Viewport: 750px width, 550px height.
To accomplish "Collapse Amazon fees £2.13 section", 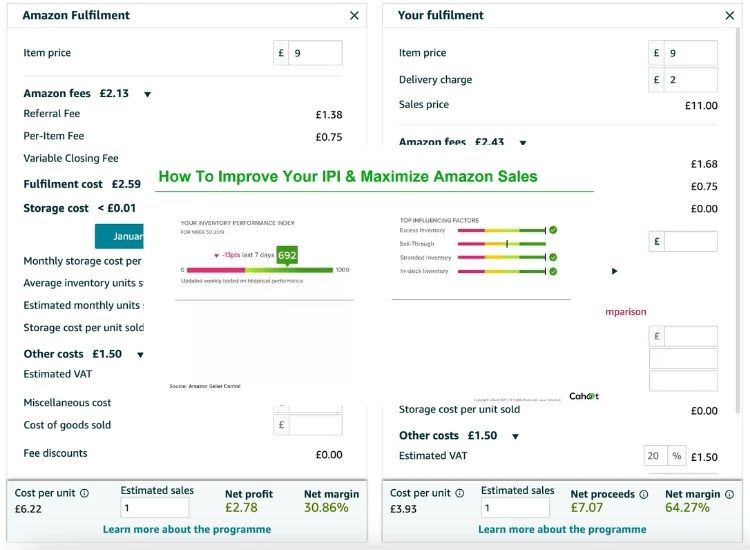I will coord(147,94).
